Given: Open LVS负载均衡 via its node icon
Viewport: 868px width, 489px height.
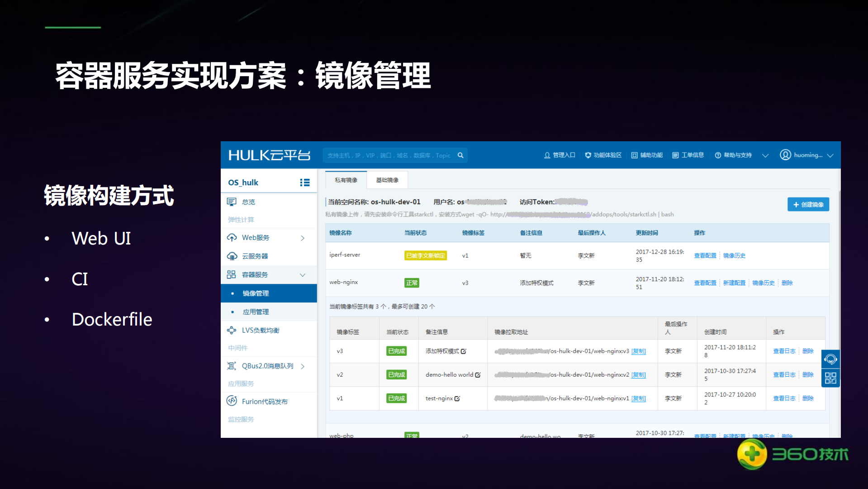Looking at the screenshot, I should 232,330.
